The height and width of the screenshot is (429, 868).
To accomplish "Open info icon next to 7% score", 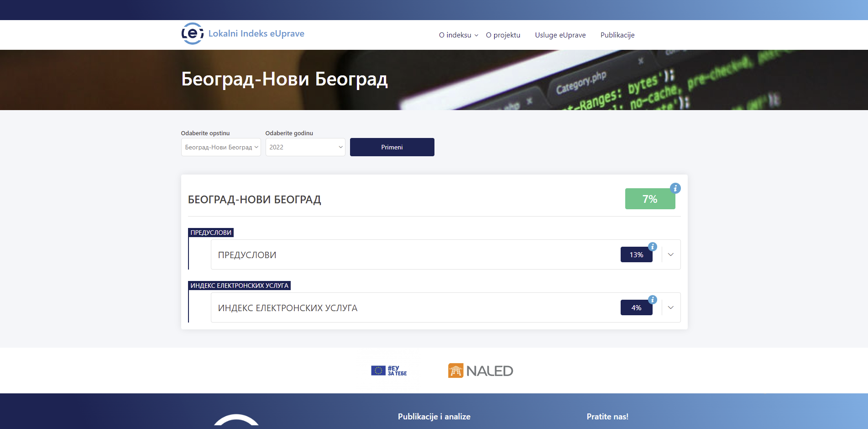I will 675,188.
